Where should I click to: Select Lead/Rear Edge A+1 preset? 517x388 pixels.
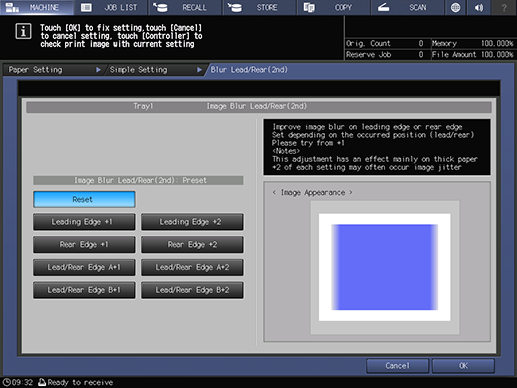click(84, 267)
